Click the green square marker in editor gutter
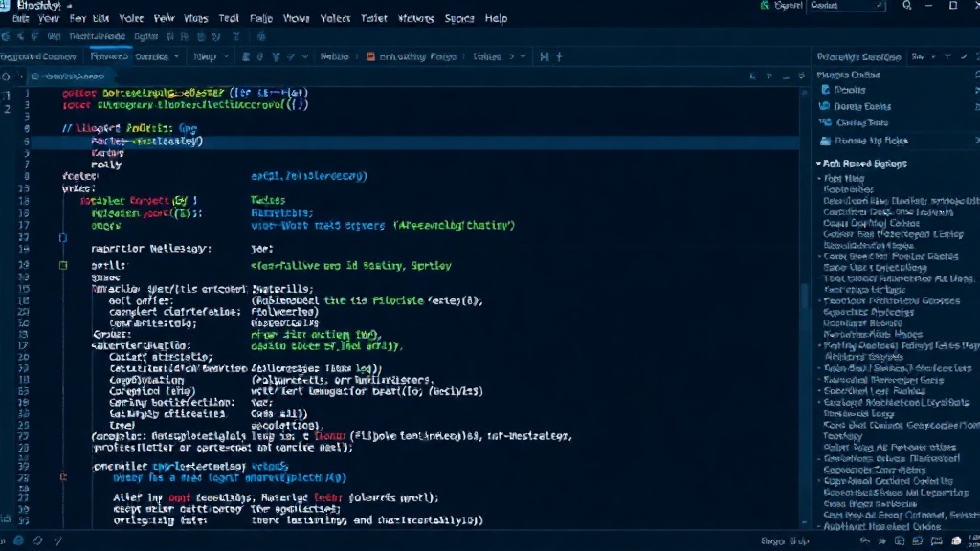980x551 pixels. [63, 266]
